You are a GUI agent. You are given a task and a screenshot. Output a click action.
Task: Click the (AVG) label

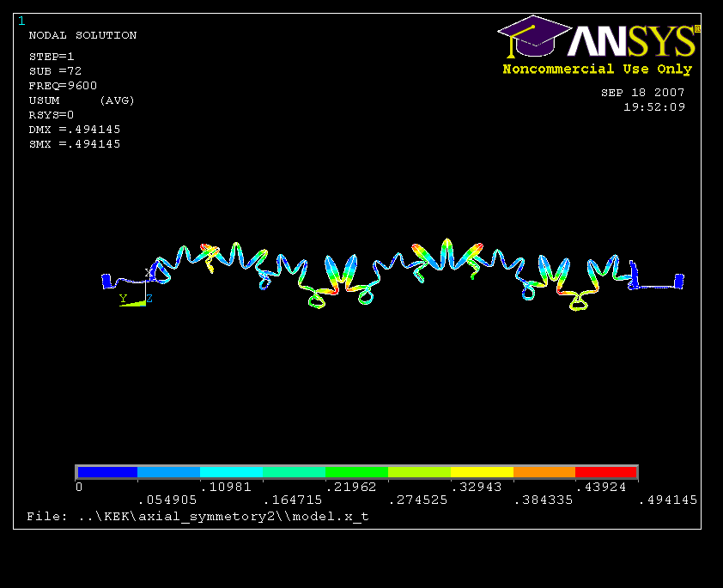tap(117, 100)
